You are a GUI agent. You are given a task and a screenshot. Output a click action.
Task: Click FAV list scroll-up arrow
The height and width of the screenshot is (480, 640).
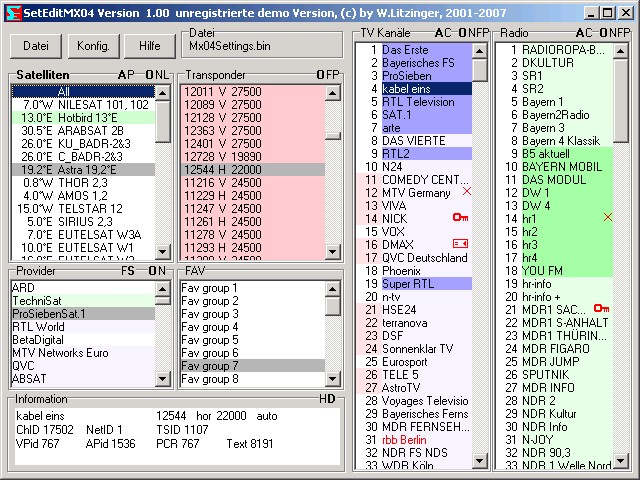tap(333, 289)
